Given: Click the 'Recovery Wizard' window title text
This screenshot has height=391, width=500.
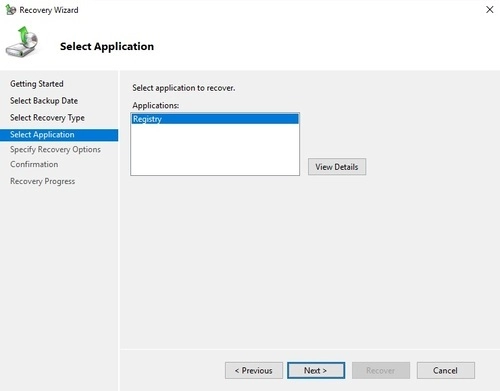Looking at the screenshot, I should (49, 10).
